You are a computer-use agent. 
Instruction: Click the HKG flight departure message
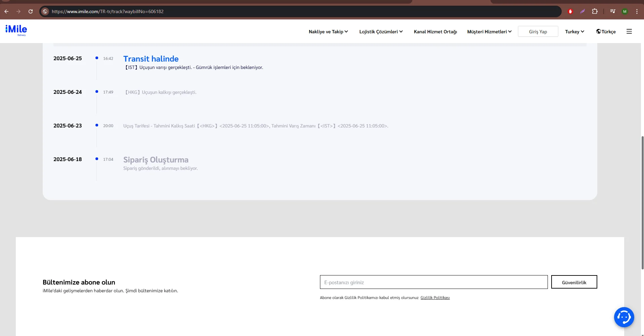click(160, 92)
